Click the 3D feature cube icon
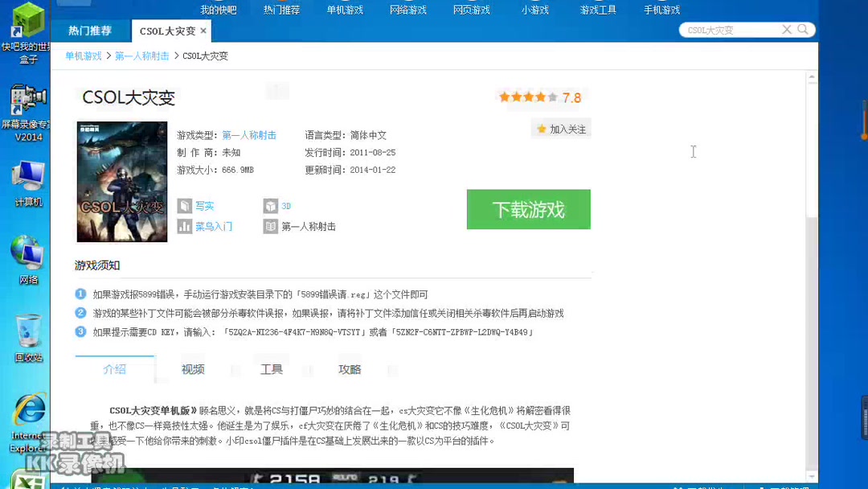868x489 pixels. pos(271,206)
